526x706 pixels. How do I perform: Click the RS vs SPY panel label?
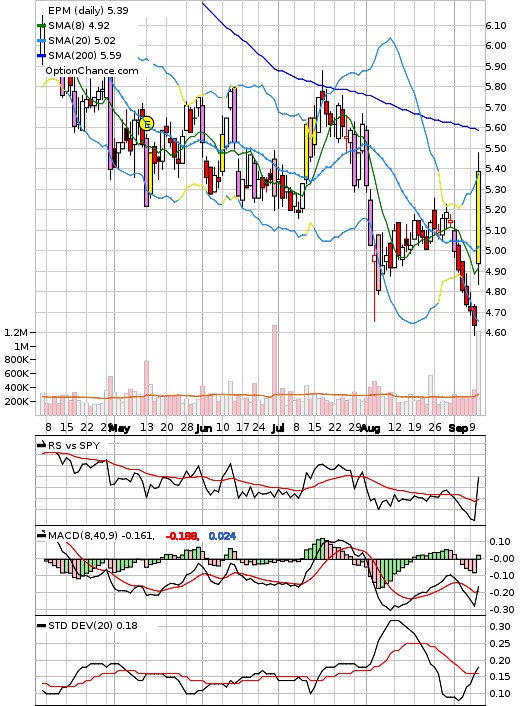(74, 445)
